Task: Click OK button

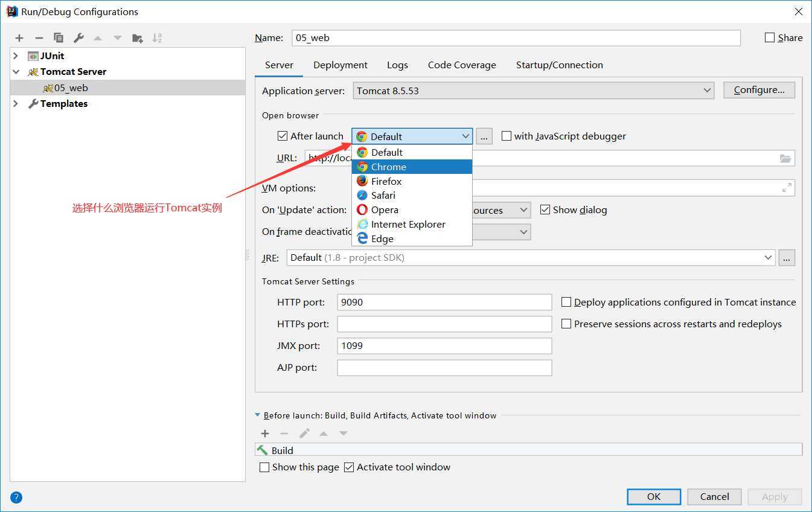Action: [654, 496]
